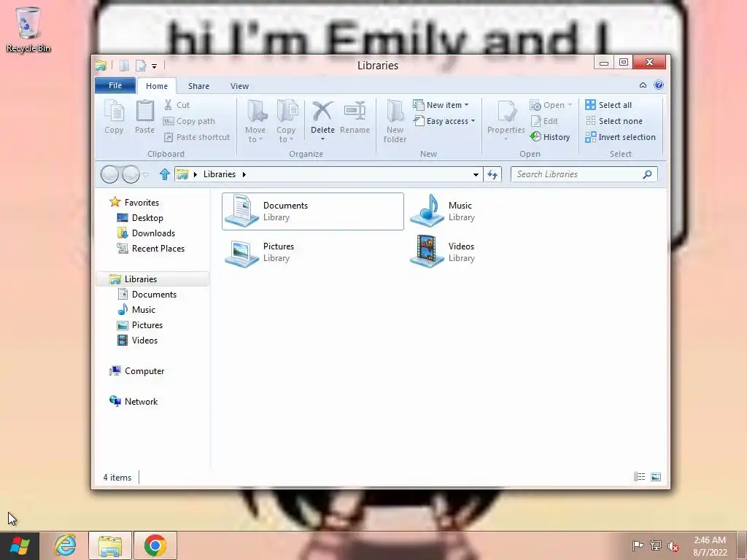Click the Search Libraries input field
Screen dimensions: 747x560
pyautogui.click(x=584, y=174)
